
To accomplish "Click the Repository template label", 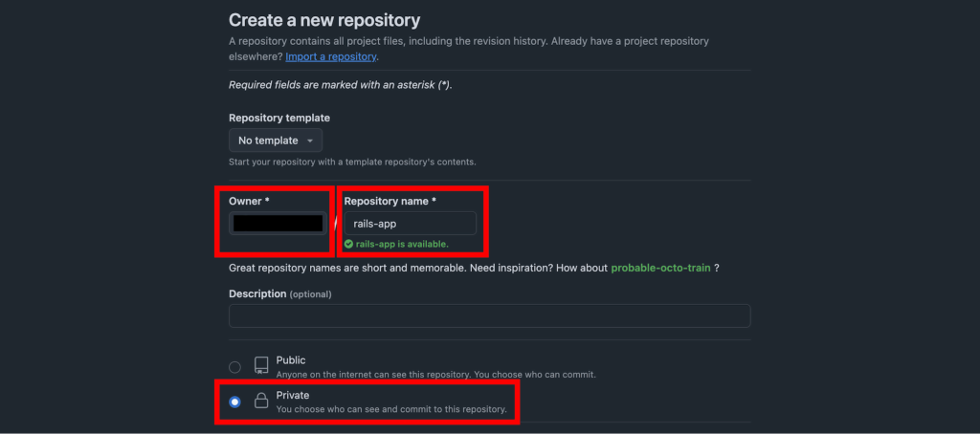I will tap(279, 118).
